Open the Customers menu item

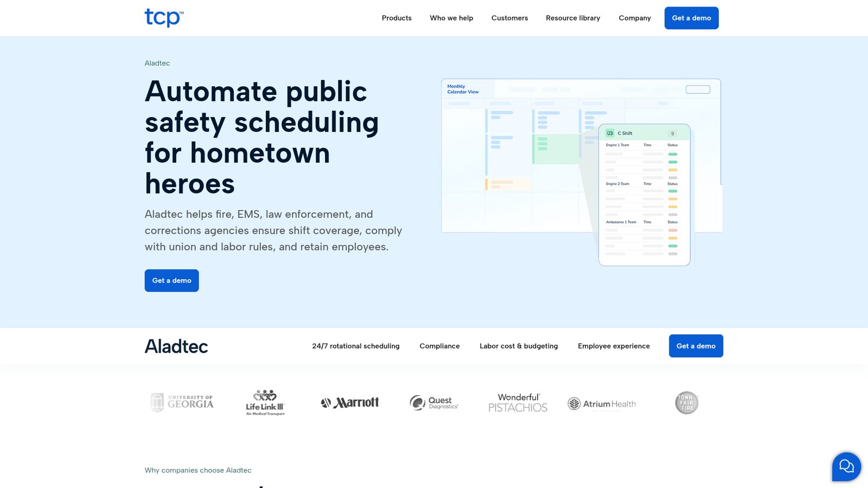pos(509,18)
